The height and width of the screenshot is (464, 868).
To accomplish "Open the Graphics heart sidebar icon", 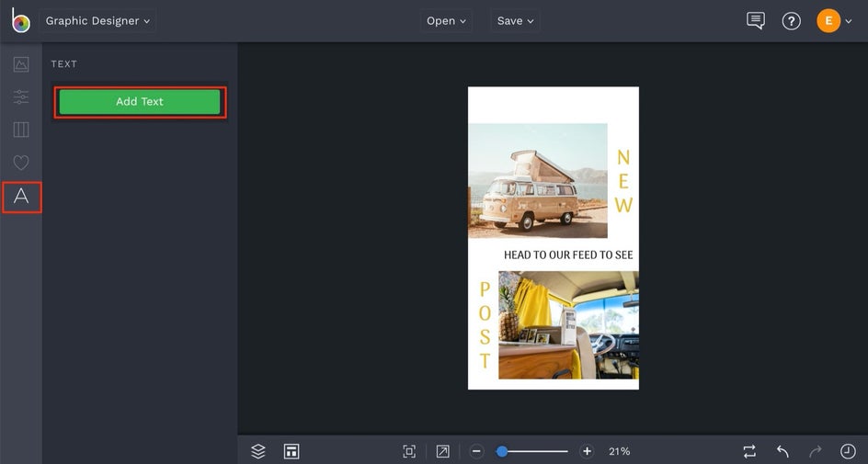I will point(21,163).
